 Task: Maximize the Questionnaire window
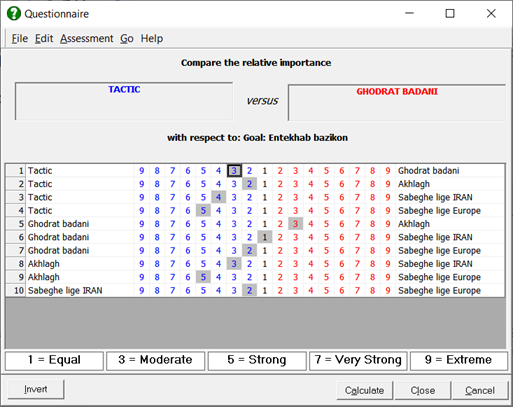point(450,14)
